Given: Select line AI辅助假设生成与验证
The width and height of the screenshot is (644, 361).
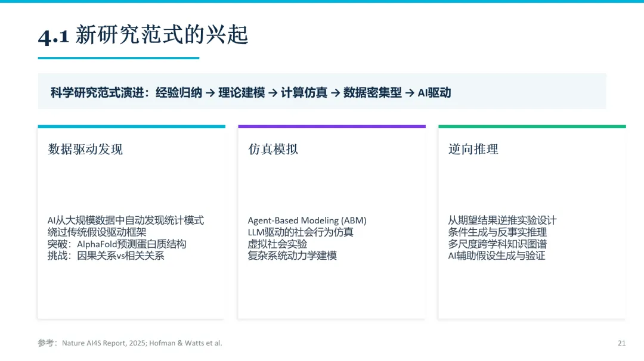Looking at the screenshot, I should click(x=497, y=256).
